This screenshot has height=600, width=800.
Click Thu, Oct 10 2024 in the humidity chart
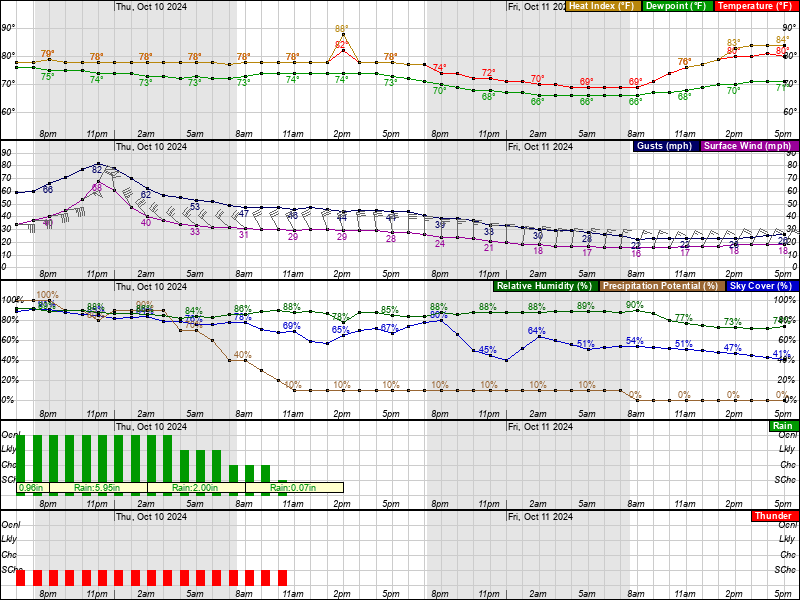(x=152, y=286)
